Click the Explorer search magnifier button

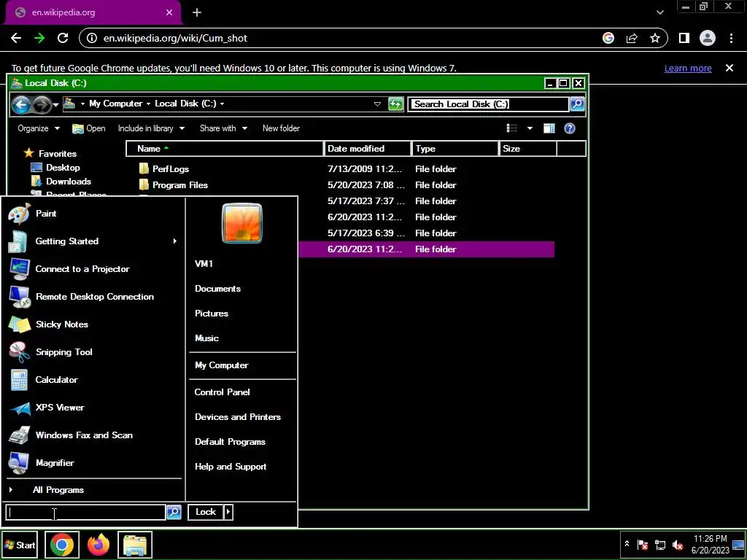point(577,104)
